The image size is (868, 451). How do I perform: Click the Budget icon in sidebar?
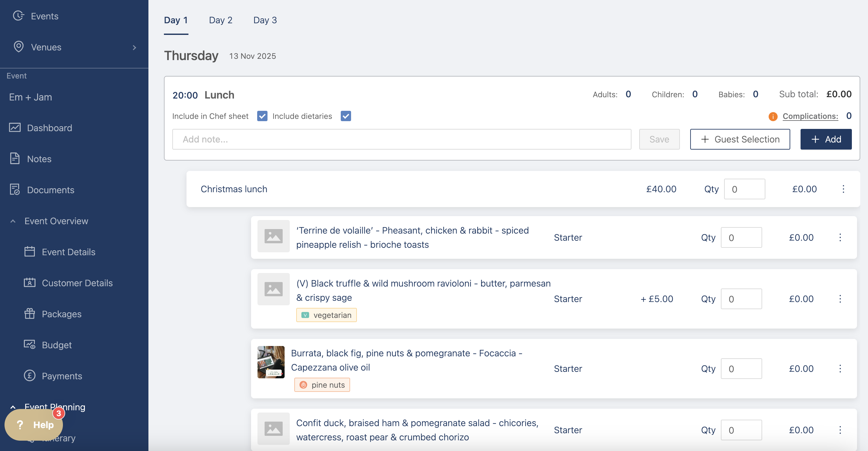coord(30,344)
